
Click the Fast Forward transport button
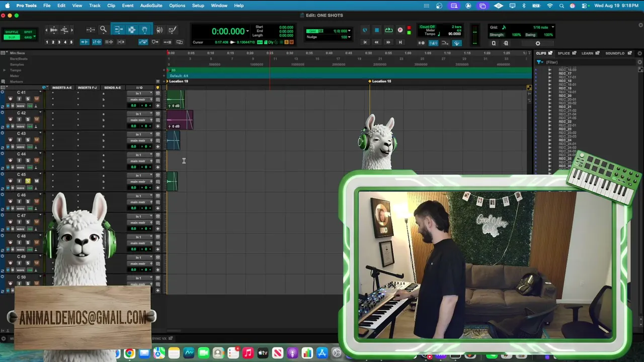(x=388, y=42)
